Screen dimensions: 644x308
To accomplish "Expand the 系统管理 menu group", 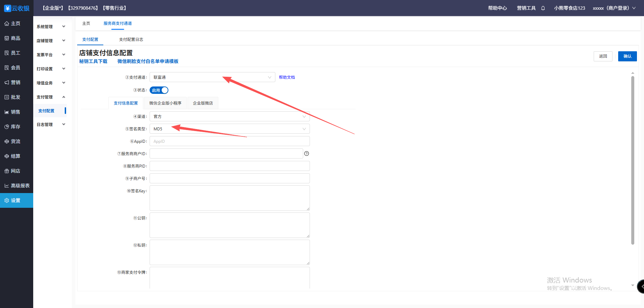I will pos(51,26).
